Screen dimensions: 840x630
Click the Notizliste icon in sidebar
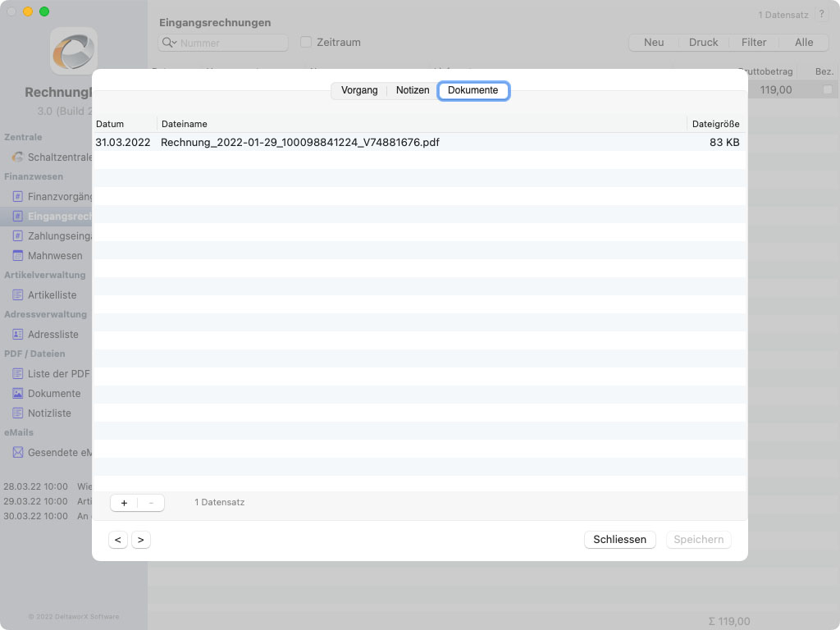[x=17, y=413]
